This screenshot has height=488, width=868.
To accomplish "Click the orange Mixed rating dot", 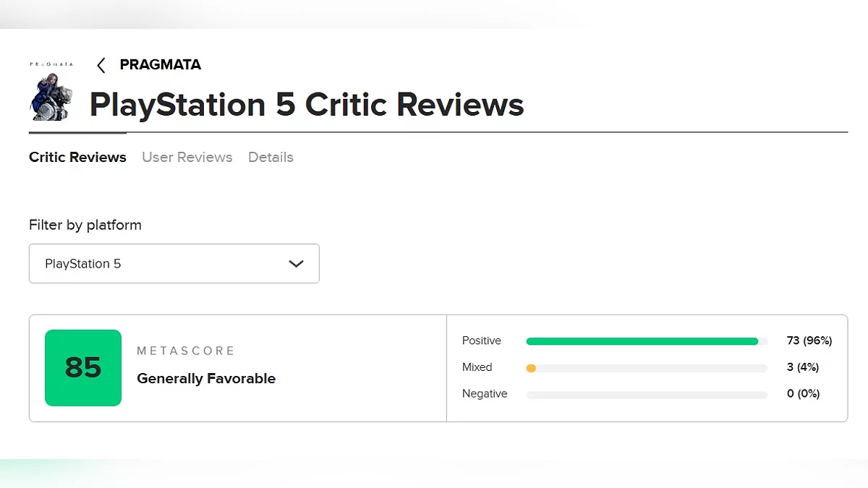I will pyautogui.click(x=531, y=367).
